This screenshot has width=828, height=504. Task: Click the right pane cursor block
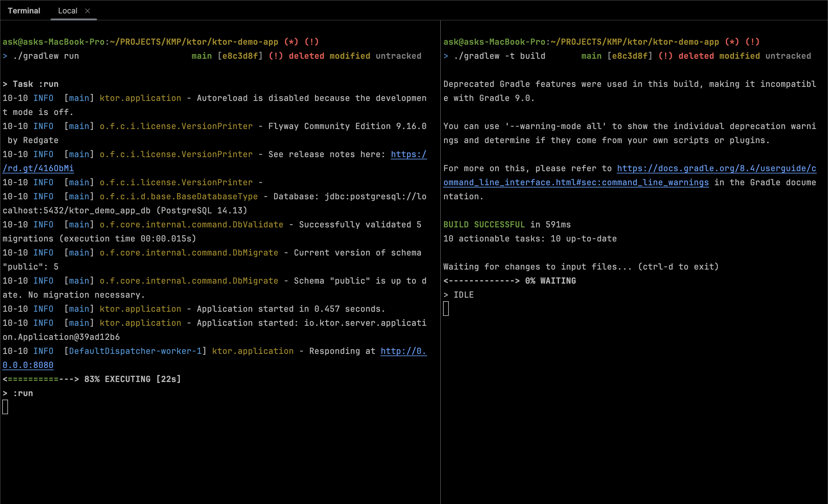coord(446,309)
